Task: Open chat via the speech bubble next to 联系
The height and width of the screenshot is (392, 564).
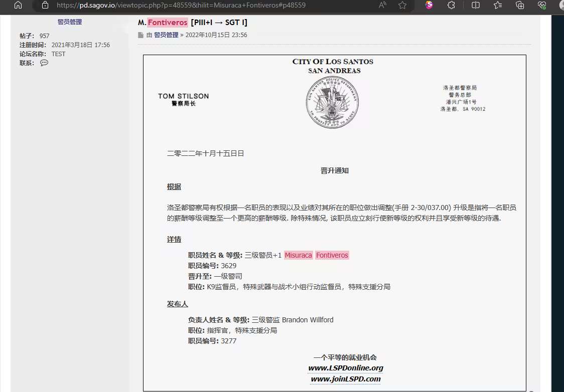Action: pos(44,63)
